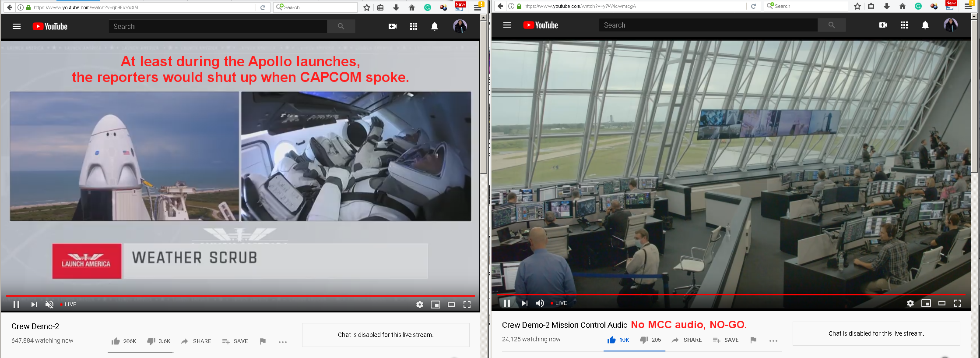Open create video menu in right window
980x358 pixels.
(883, 25)
